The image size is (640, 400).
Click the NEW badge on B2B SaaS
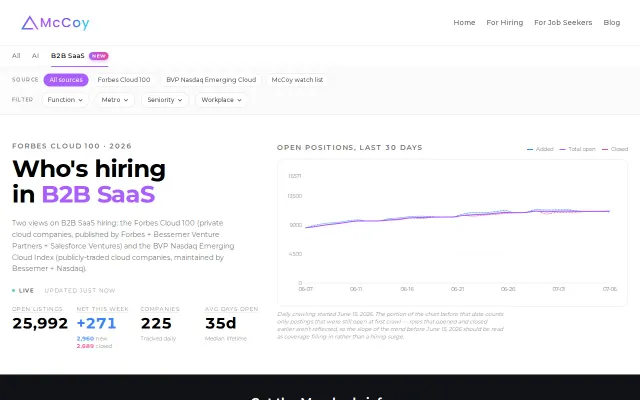[x=99, y=56]
